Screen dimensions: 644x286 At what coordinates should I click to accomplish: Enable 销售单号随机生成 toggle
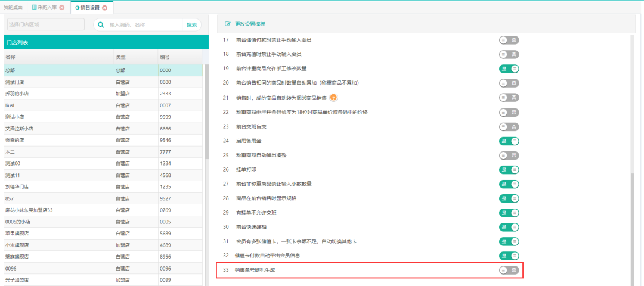coord(509,270)
